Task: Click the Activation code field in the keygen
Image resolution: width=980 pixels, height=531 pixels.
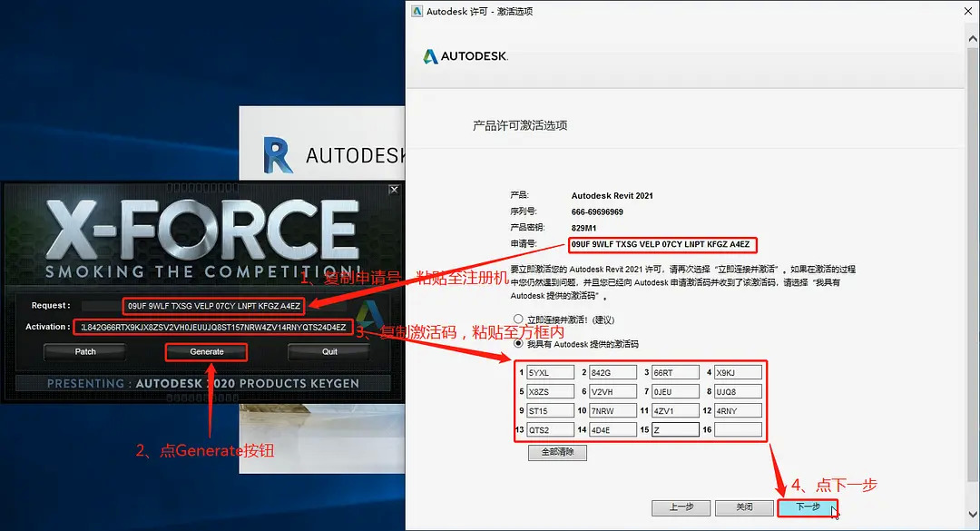Action: (x=213, y=327)
